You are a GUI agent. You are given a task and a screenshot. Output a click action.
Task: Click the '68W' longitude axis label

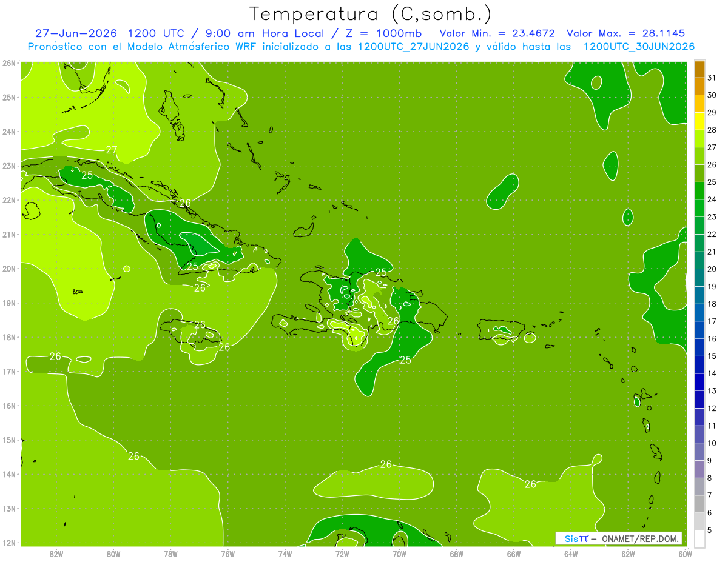(x=456, y=554)
